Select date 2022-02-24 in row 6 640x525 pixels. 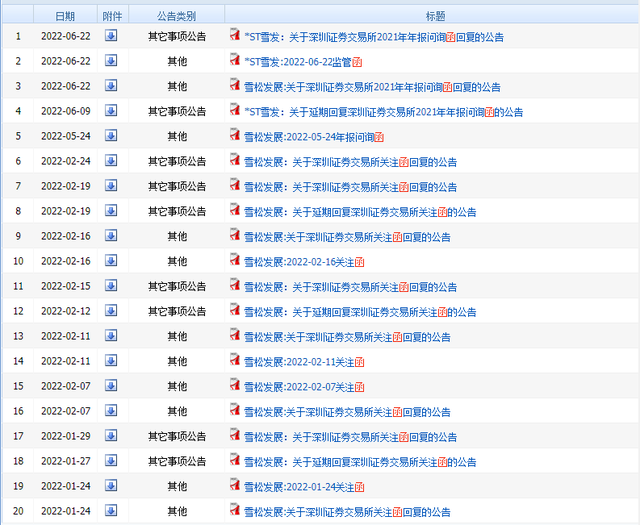pyautogui.click(x=66, y=161)
